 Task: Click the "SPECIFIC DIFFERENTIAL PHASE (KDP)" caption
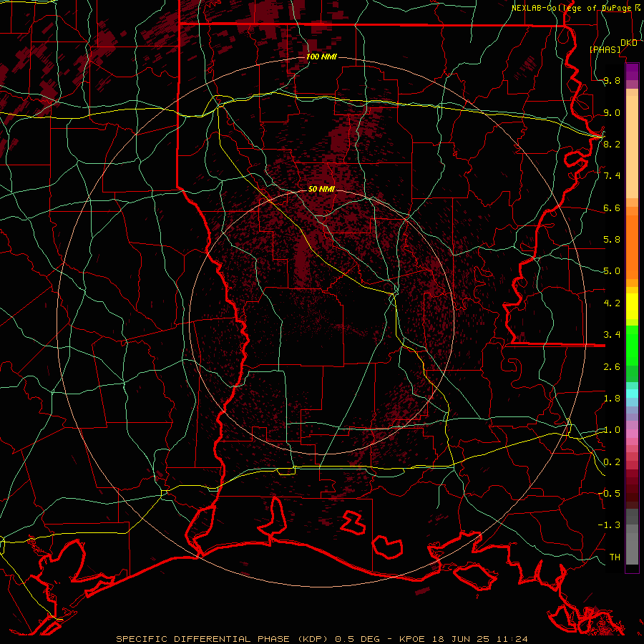pos(223,639)
